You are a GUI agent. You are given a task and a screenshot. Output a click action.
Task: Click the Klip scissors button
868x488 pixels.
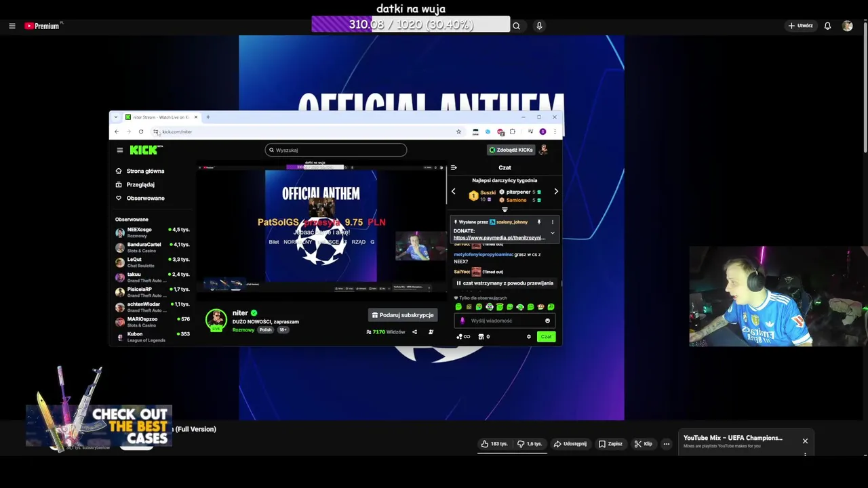[x=643, y=444]
